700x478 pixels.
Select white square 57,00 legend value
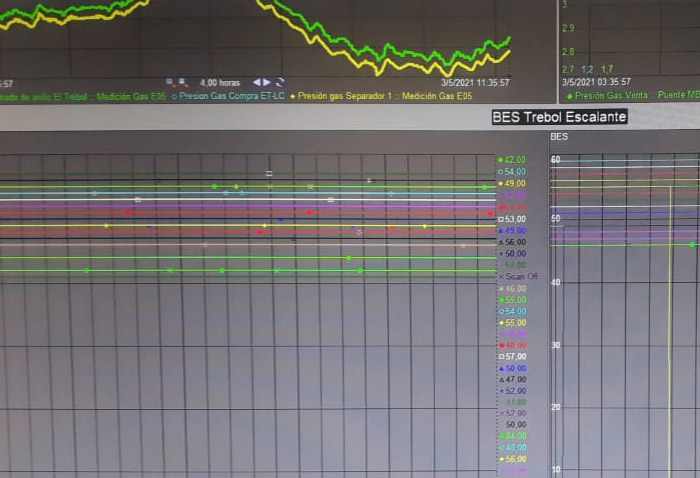tap(512, 357)
